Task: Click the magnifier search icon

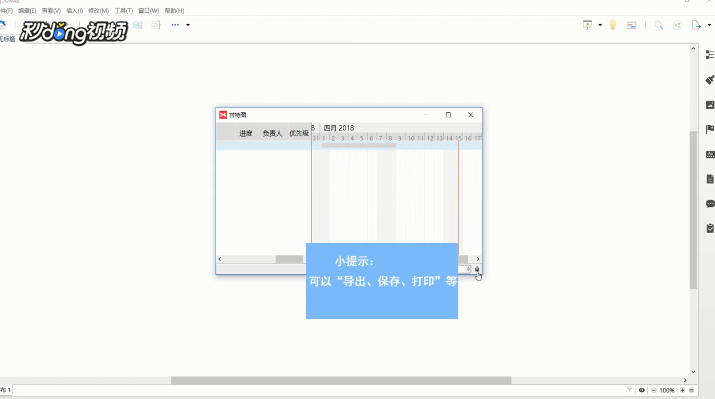Action: coord(659,25)
